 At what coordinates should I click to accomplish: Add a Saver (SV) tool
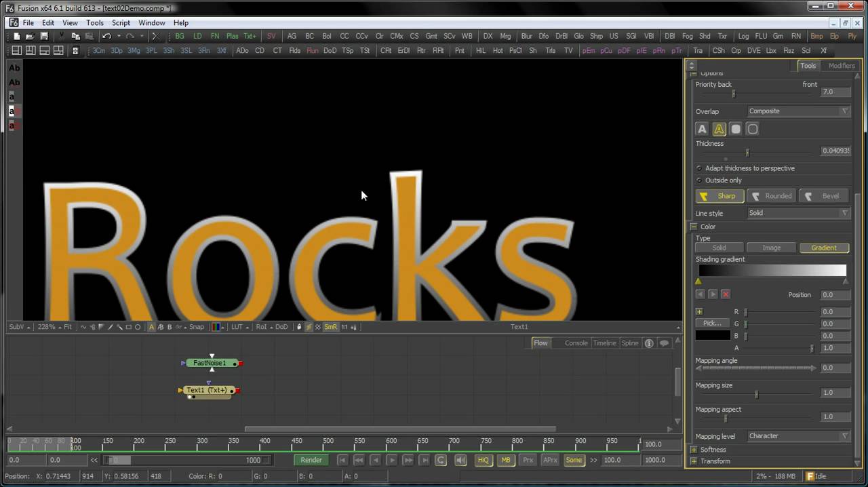(x=271, y=36)
